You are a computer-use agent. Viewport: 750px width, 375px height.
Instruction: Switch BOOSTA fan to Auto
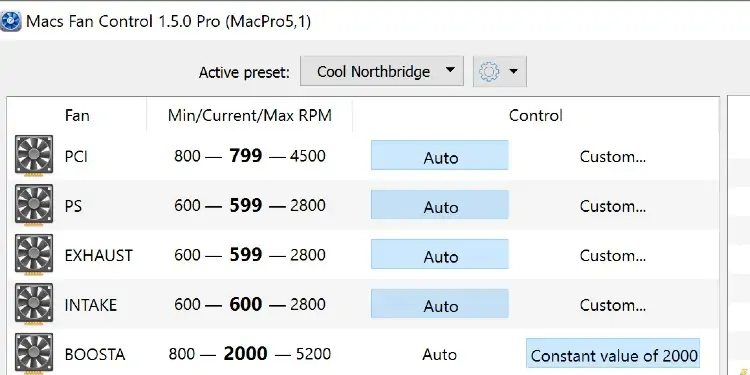[440, 354]
